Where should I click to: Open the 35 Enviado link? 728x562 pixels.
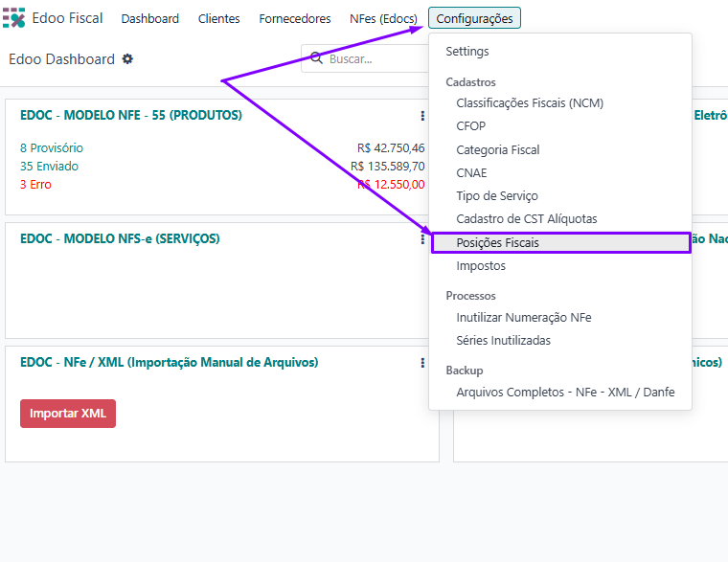pyautogui.click(x=49, y=167)
